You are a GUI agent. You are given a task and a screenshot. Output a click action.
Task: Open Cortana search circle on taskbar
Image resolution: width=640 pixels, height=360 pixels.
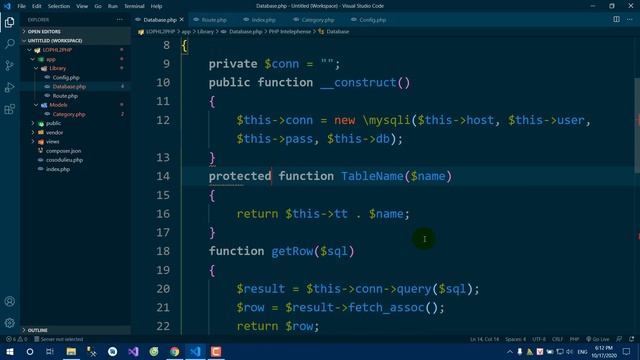click(30, 351)
